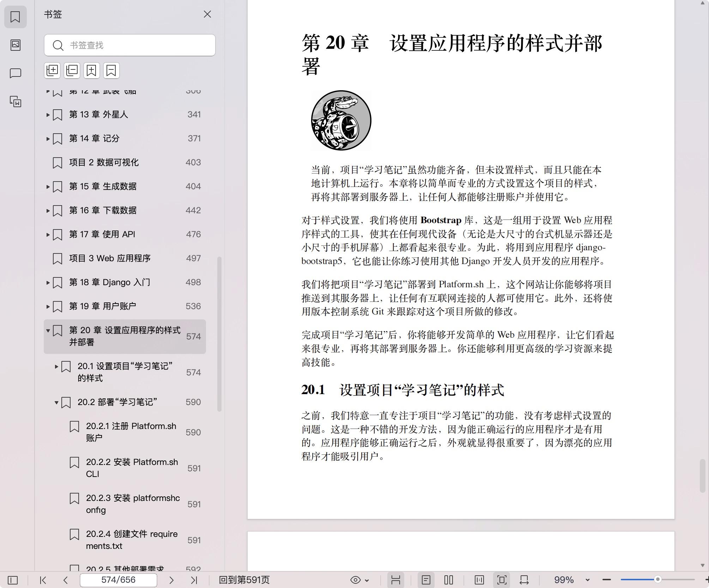Open the thumbnails panel icon

pos(15,45)
